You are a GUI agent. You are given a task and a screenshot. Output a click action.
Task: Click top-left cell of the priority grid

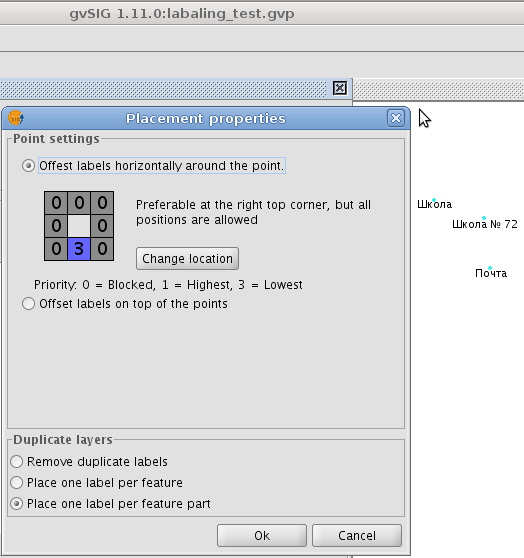(x=56, y=203)
